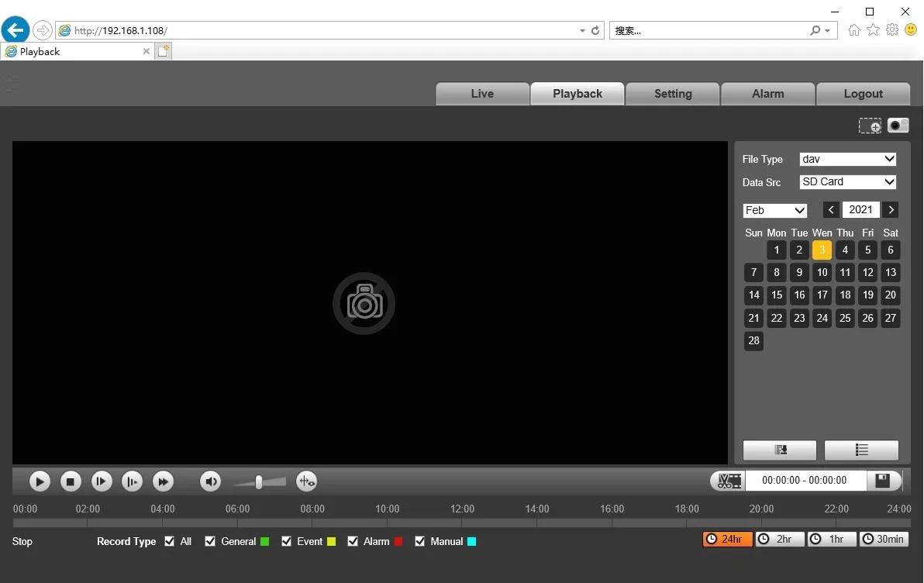
Task: Set the timeline scale to 2hr
Action: [780, 540]
